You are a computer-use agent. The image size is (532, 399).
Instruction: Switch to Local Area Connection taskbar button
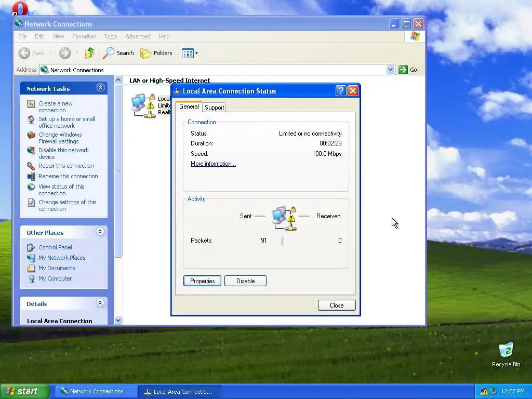coord(180,392)
